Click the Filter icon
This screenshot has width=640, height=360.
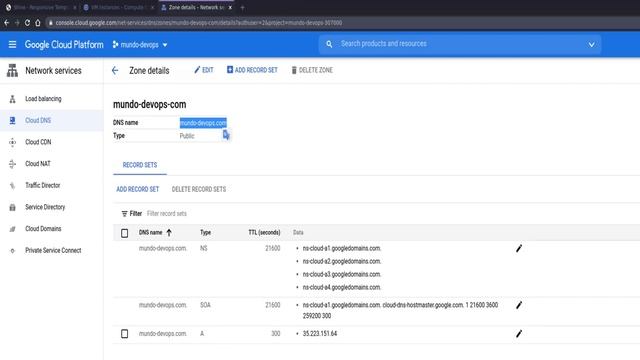[x=124, y=213]
